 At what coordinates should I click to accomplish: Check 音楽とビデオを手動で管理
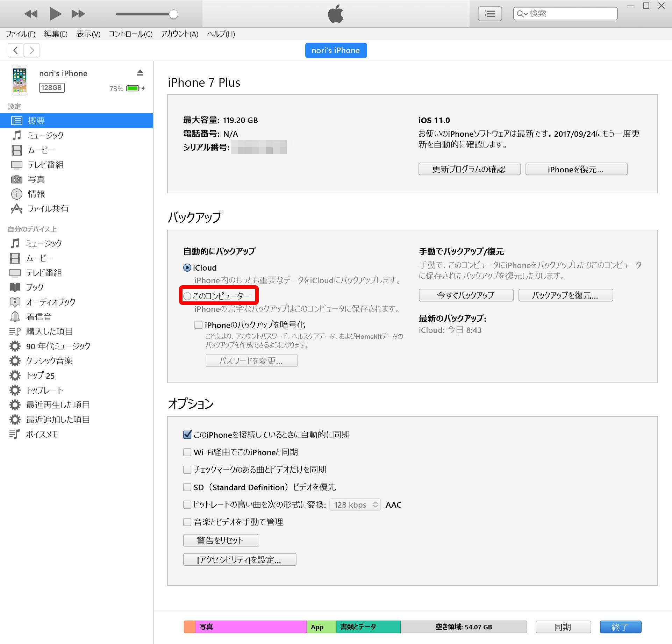tap(187, 522)
